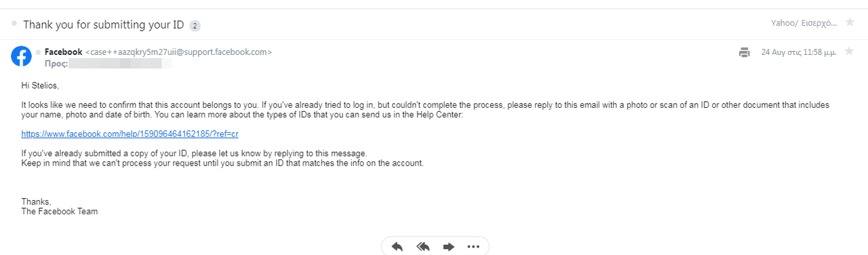Viewport: 868px width, 255px height.
Task: Select the support.facebook.com sender address
Action: (x=179, y=52)
